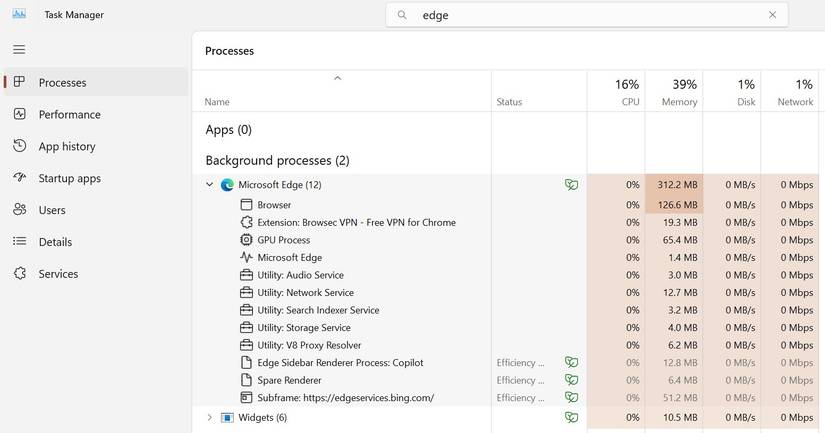Open the App history page
The height and width of the screenshot is (433, 825).
coord(66,146)
